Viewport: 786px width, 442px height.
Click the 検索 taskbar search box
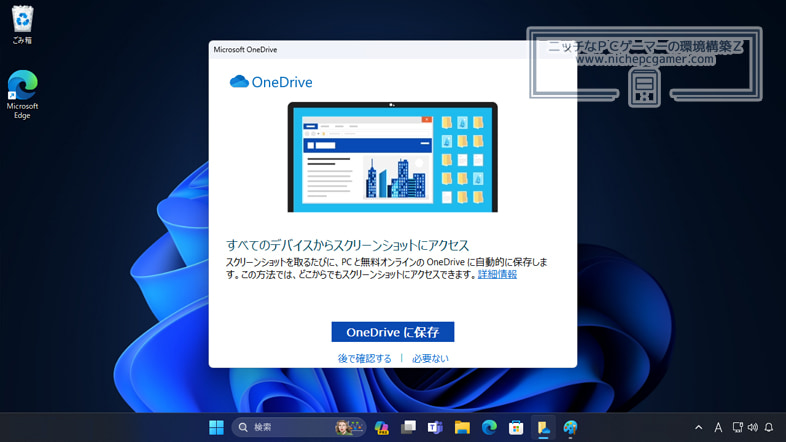pos(299,427)
